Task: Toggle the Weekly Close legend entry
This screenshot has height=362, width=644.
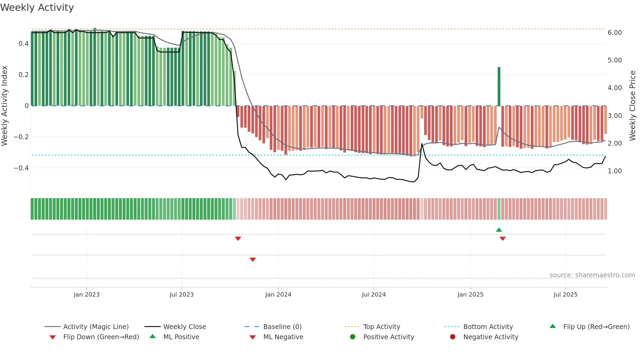Action: pos(175,327)
